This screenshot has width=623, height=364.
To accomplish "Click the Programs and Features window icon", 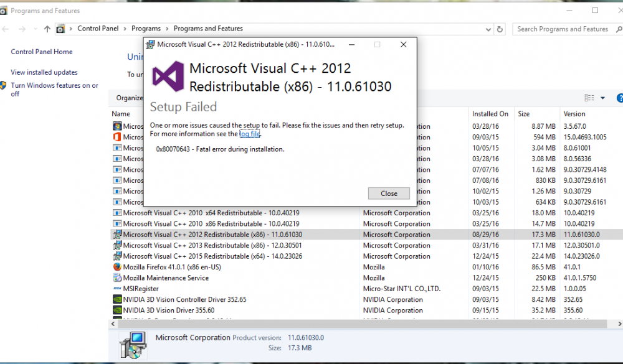I will tap(4, 10).
